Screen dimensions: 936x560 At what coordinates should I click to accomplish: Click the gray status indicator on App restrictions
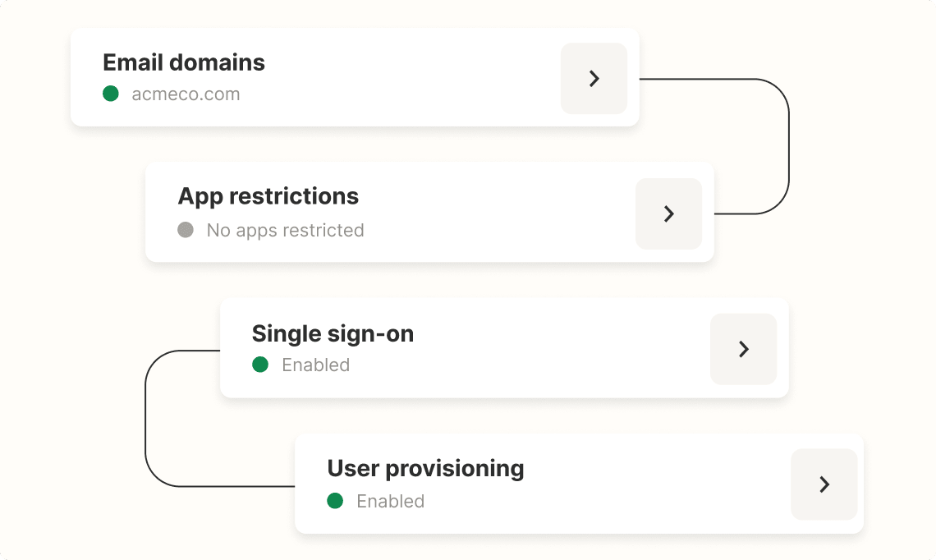(x=186, y=230)
